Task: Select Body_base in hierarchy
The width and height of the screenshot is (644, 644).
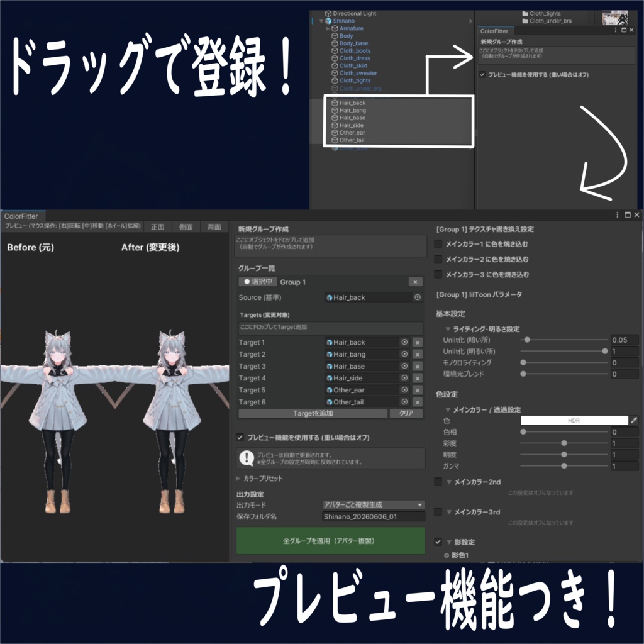Action: (x=353, y=43)
